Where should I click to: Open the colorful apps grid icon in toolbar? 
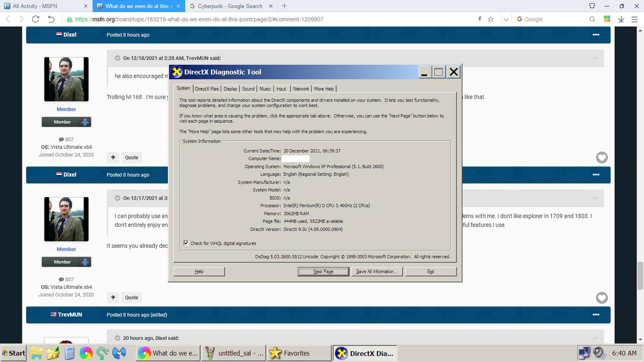click(607, 19)
